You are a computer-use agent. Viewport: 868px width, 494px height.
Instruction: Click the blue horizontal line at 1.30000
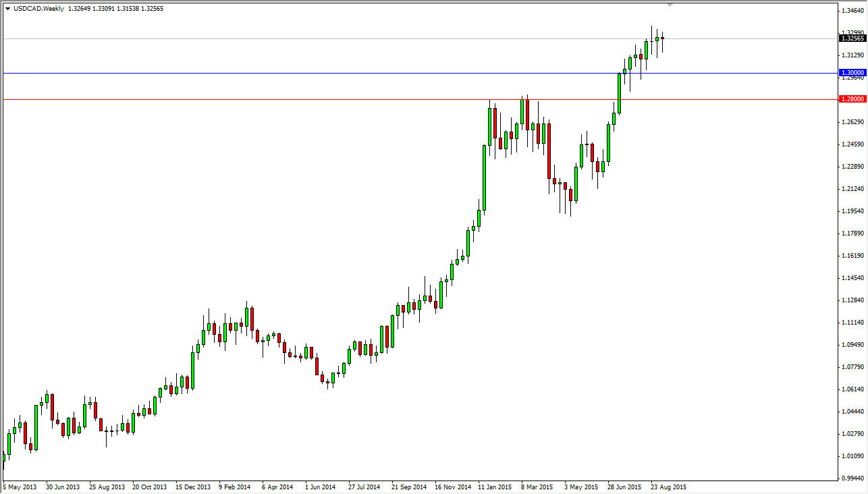pos(405,72)
